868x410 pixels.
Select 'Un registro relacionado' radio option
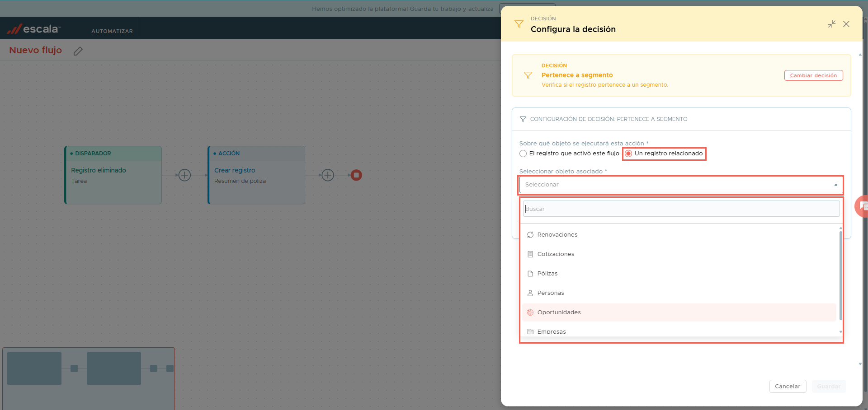[x=628, y=154]
